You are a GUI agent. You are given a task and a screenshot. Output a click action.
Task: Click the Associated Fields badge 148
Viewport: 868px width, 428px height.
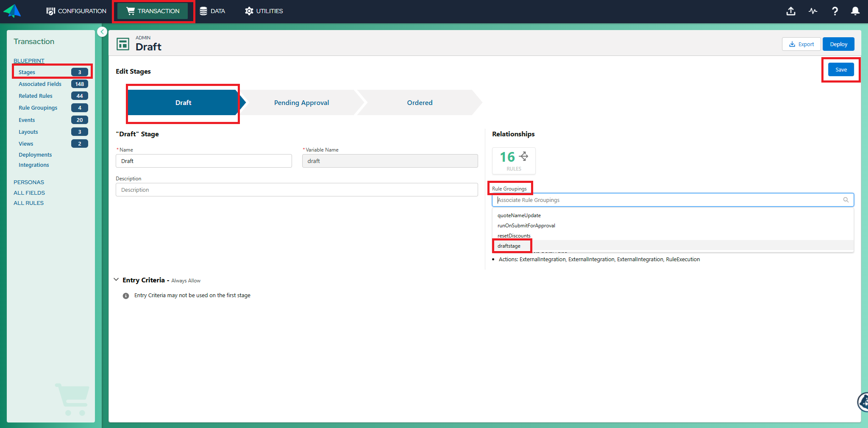pyautogui.click(x=80, y=84)
